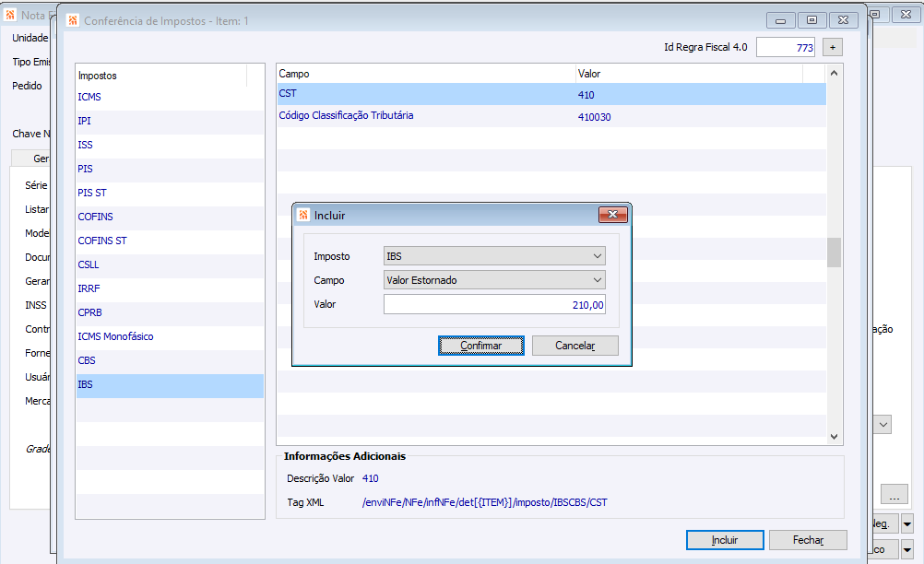Close the Incluir dialog with red X
Image resolution: width=924 pixels, height=564 pixels.
613,215
